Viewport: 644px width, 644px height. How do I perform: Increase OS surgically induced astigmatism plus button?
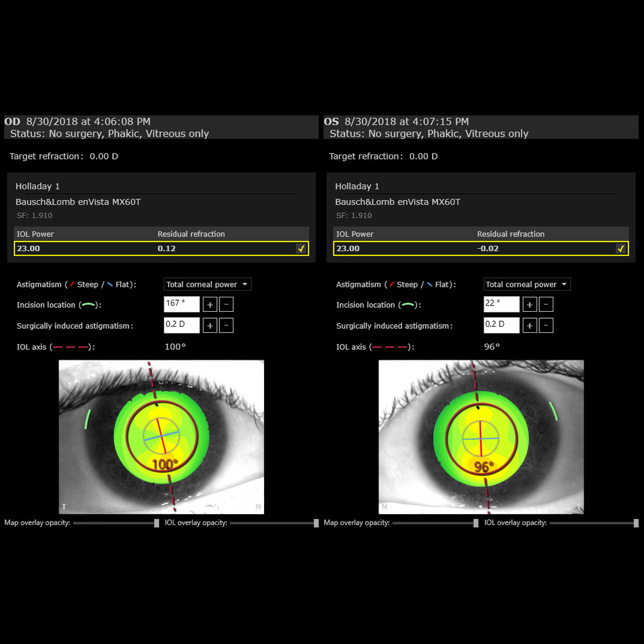coord(530,326)
